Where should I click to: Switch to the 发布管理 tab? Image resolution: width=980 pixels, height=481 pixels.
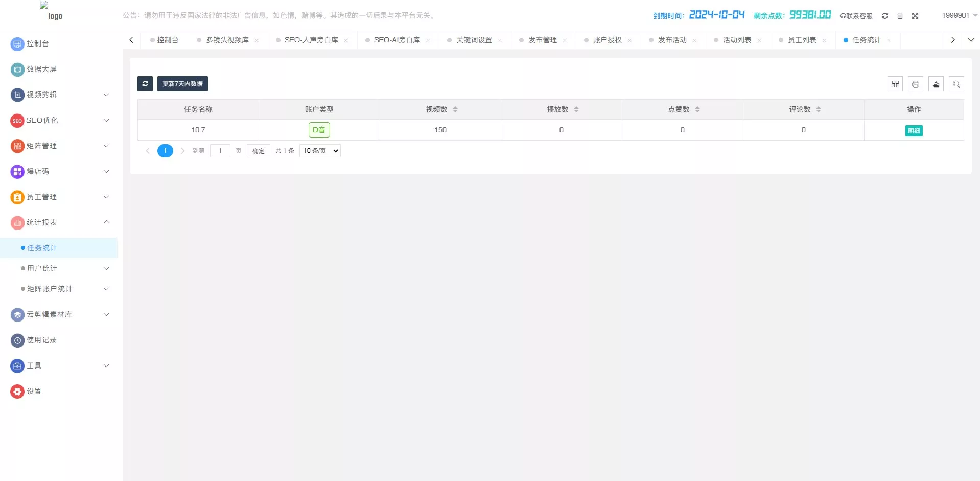point(543,40)
